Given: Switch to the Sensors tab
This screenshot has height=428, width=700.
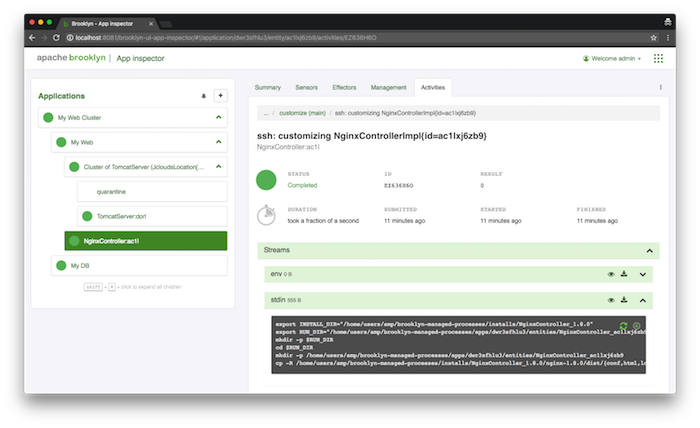Looking at the screenshot, I should coord(307,88).
